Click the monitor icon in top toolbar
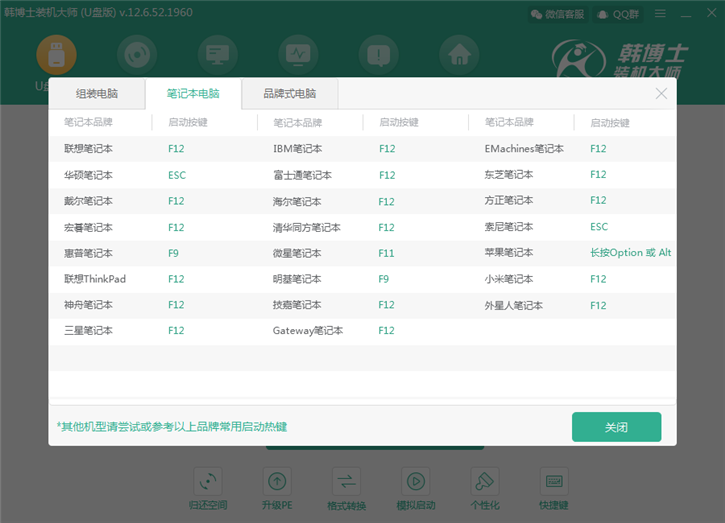This screenshot has height=523, width=725. click(x=217, y=54)
